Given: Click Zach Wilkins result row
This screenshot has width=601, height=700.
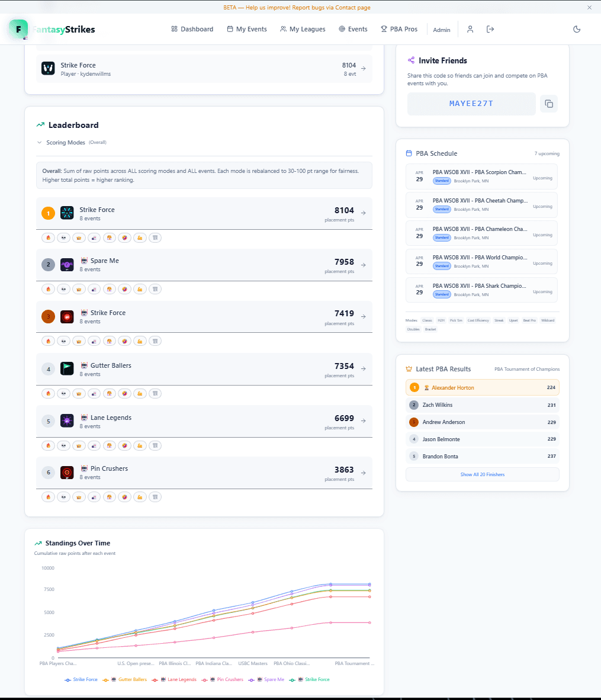Looking at the screenshot, I should 482,405.
